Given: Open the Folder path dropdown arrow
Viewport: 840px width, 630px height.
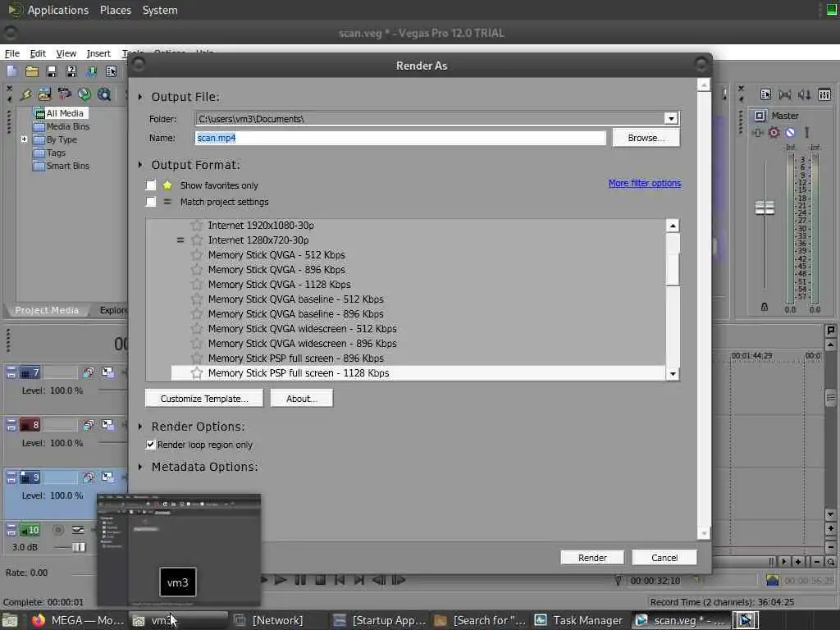Looking at the screenshot, I should pos(671,118).
